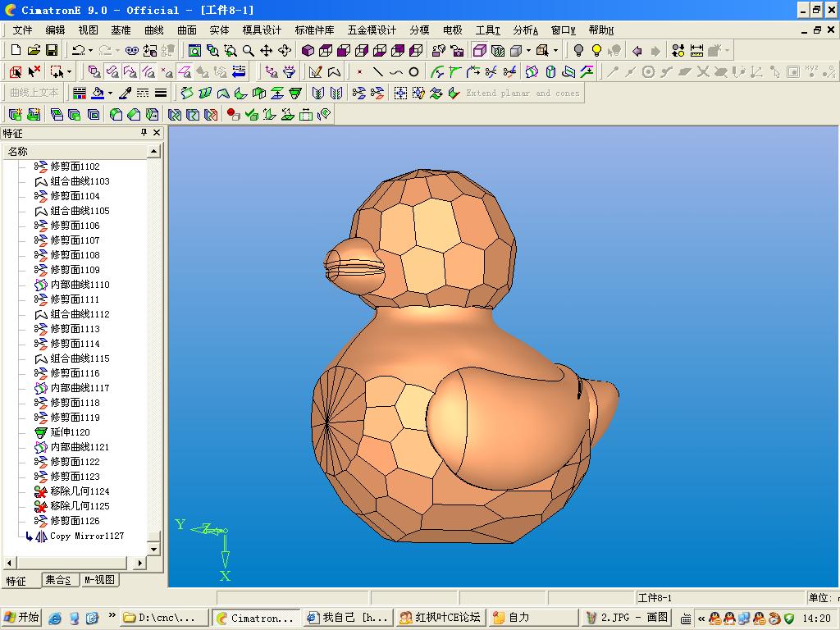Toggle the points selection filter
Image resolution: width=840 pixels, height=630 pixels.
(x=167, y=72)
